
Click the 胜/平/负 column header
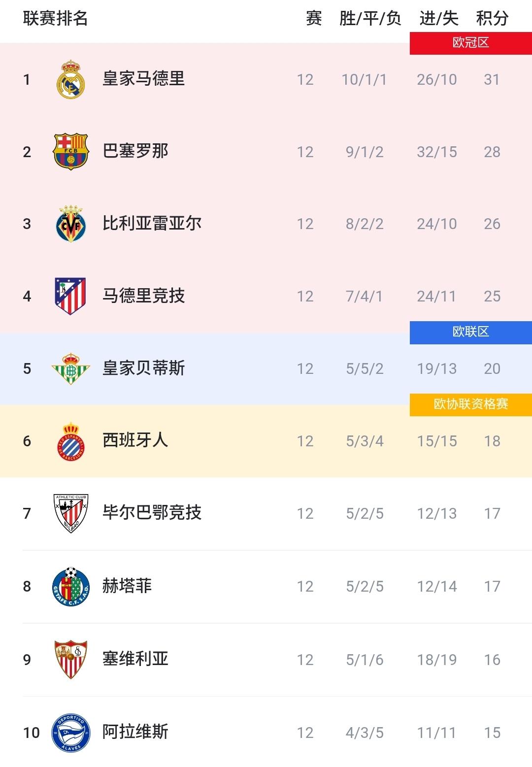(x=370, y=19)
